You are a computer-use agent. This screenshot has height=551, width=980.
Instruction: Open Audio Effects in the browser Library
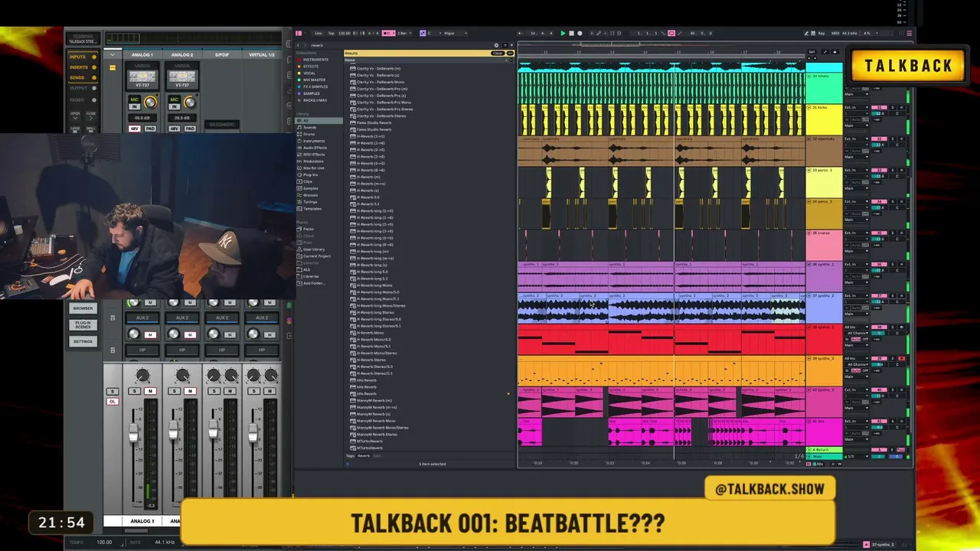[315, 148]
